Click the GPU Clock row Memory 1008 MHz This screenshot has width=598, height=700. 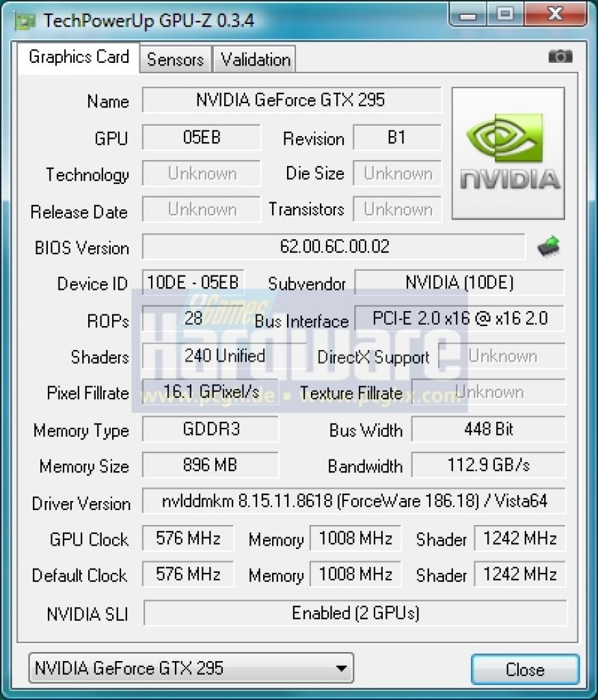[x=355, y=539]
